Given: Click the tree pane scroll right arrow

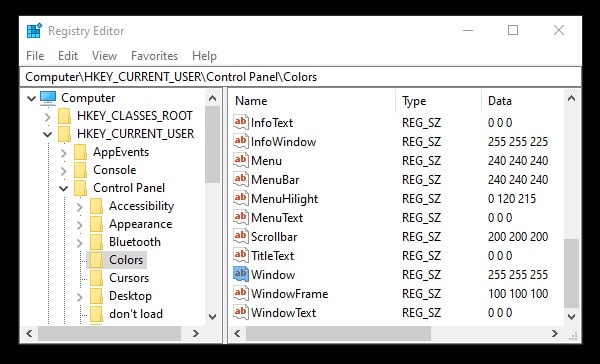Looking at the screenshot, I should (x=196, y=333).
